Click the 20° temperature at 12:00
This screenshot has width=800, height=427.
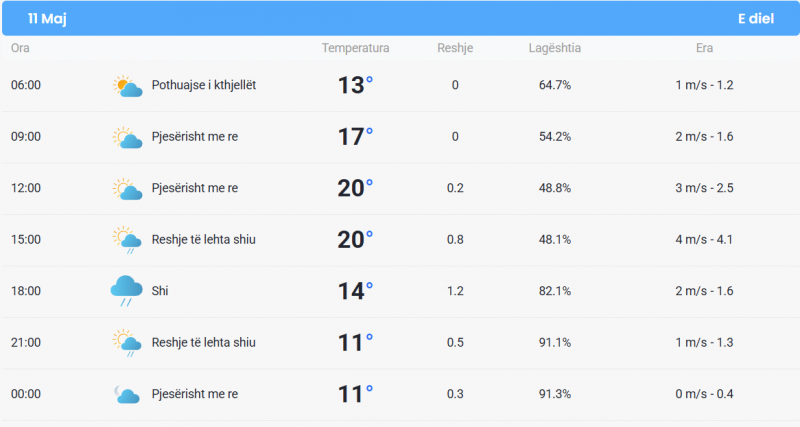pos(355,188)
